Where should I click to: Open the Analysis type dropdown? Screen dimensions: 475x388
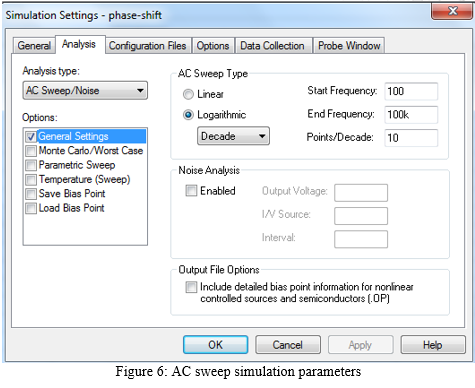point(85,90)
